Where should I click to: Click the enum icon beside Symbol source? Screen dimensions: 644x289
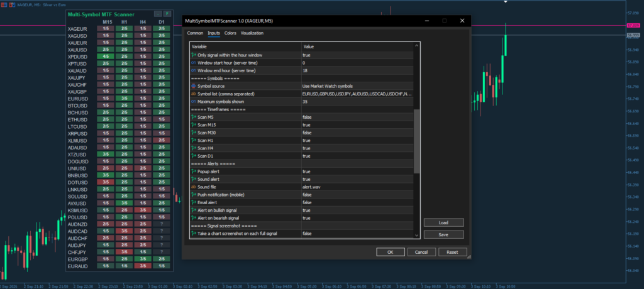pos(194,86)
